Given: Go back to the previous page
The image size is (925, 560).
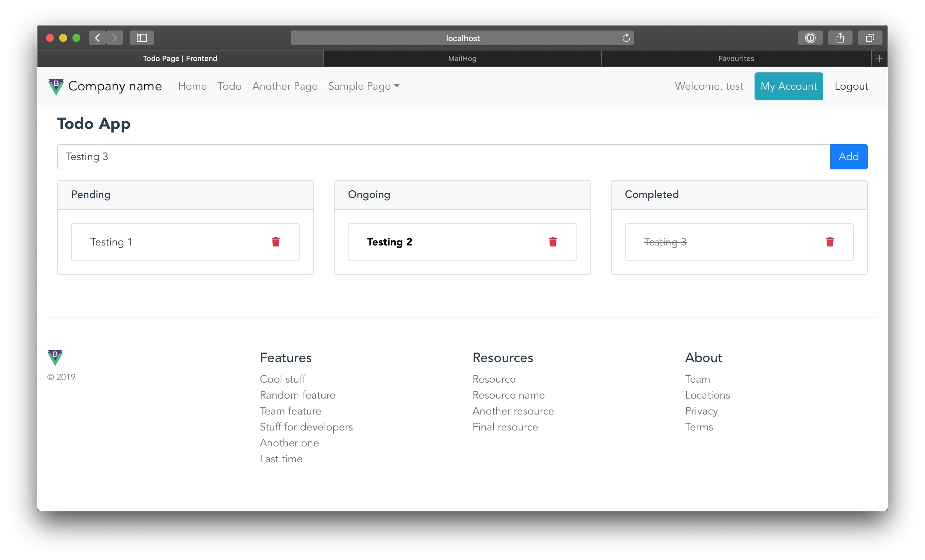Looking at the screenshot, I should point(97,38).
